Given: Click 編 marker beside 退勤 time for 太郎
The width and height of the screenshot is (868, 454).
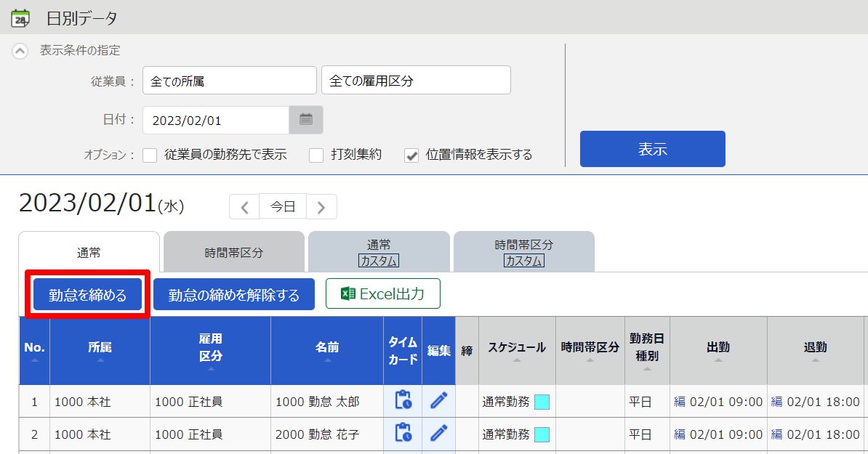Looking at the screenshot, I should point(776,402).
